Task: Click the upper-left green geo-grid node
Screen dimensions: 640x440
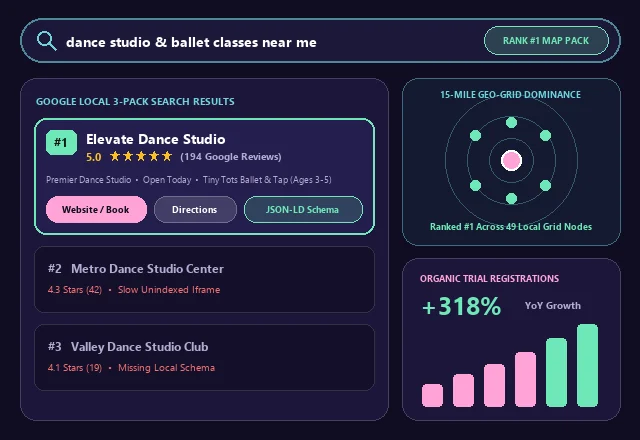Action: [x=476, y=136]
